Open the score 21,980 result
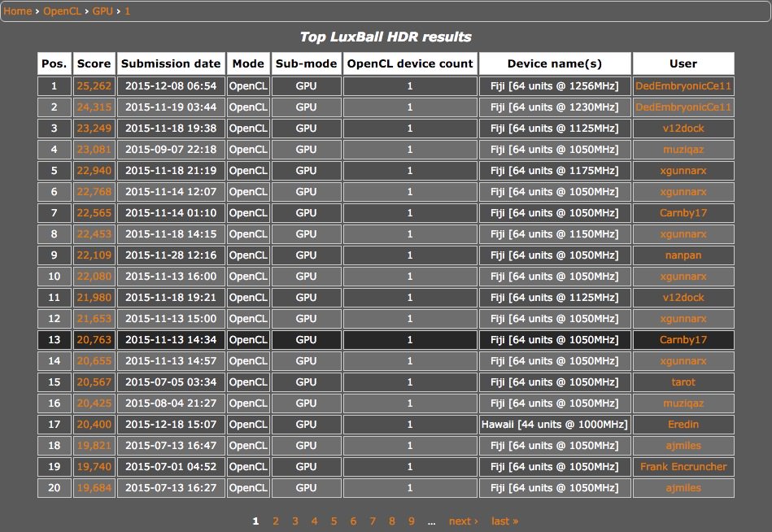Screen dimensions: 772x532 pos(94,297)
